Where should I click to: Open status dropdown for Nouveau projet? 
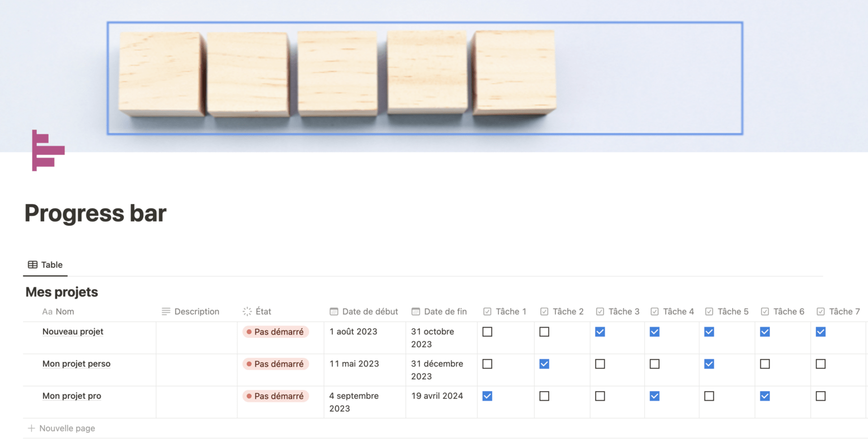[276, 332]
